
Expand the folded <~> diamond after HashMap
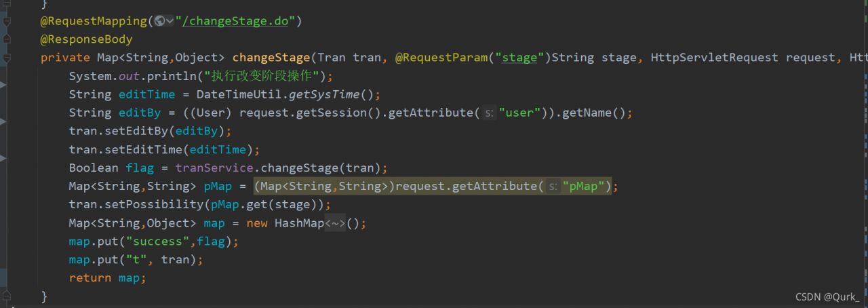pos(335,223)
